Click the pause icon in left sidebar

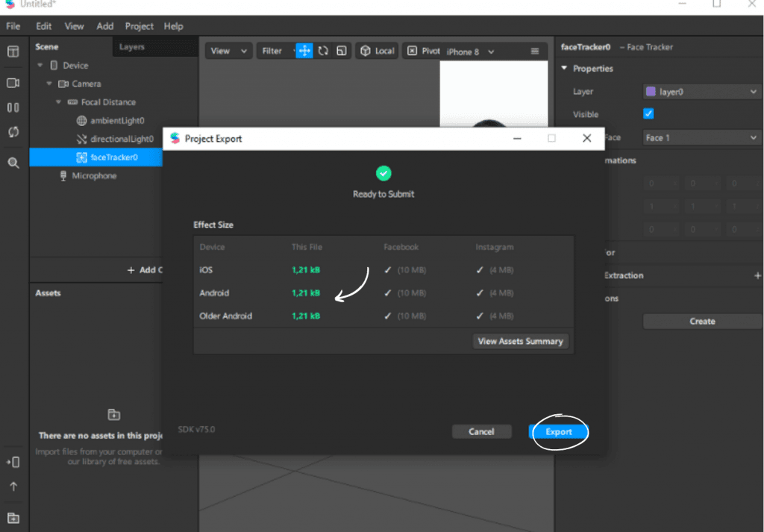[x=13, y=107]
